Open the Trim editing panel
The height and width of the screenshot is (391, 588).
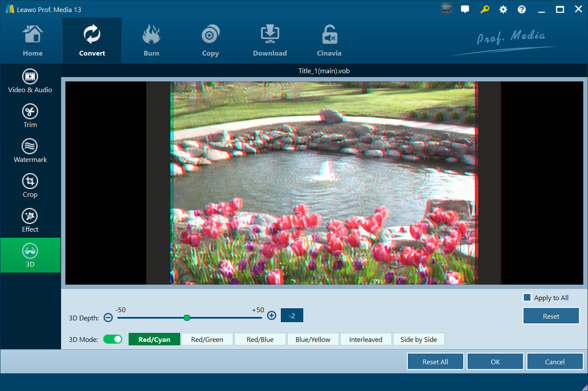point(30,116)
